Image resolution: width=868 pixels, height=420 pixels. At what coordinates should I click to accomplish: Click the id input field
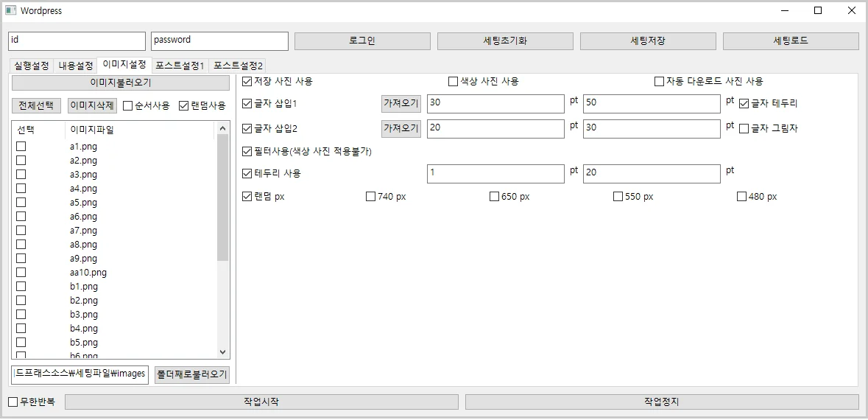click(x=77, y=41)
